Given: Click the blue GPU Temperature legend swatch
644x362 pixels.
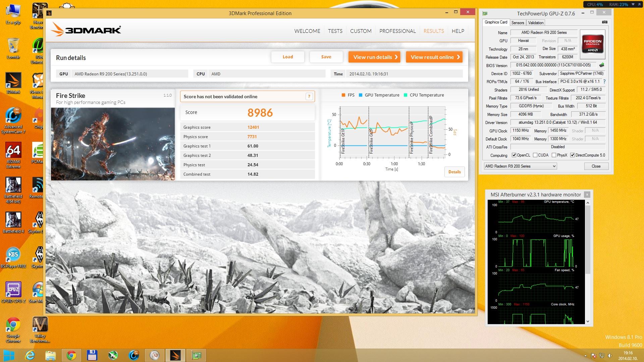Looking at the screenshot, I should coord(361,95).
